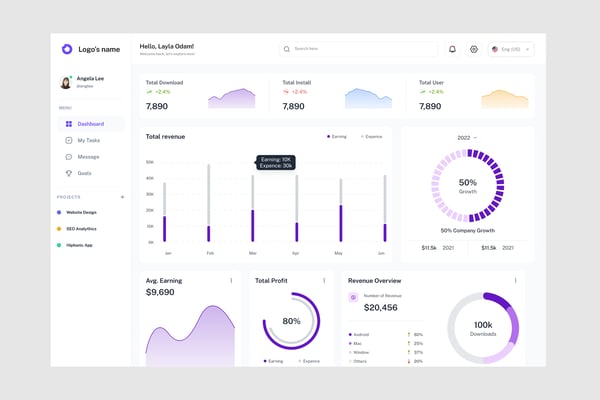
Task: Select Dashboard in the menu
Action: [91, 124]
